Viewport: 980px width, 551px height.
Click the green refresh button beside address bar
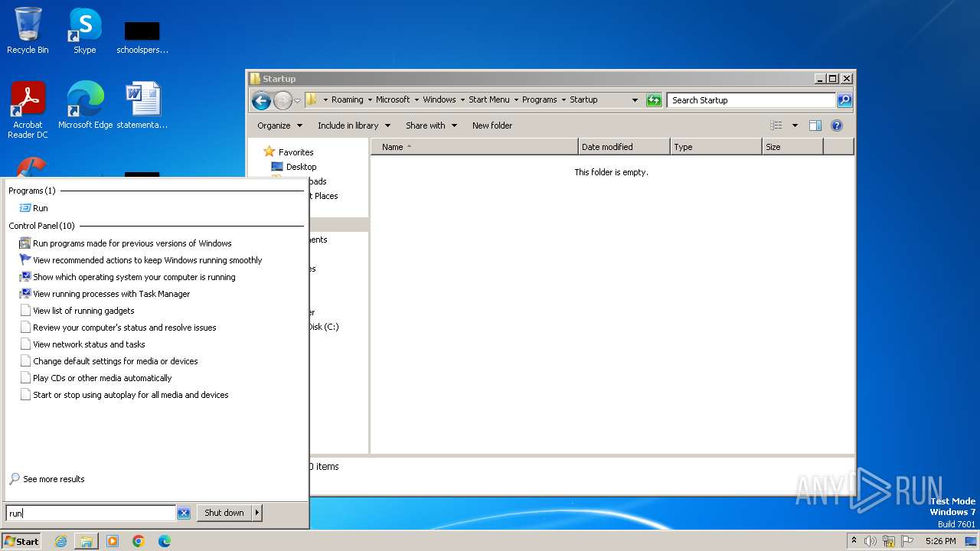pos(654,100)
